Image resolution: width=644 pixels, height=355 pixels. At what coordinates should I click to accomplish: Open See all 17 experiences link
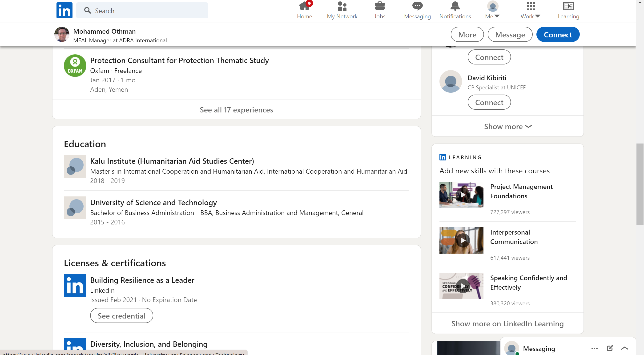pos(236,110)
